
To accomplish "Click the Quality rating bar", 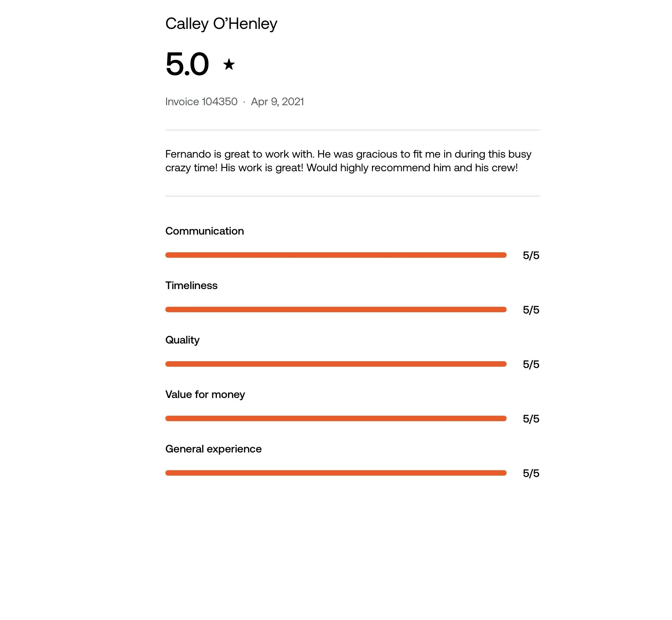I will tap(336, 364).
